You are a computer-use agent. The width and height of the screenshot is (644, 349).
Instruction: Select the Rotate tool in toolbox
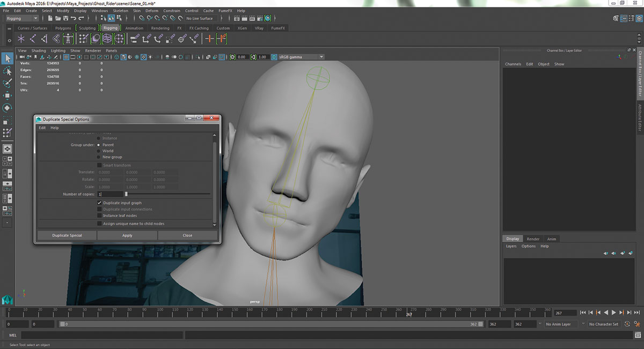click(8, 108)
